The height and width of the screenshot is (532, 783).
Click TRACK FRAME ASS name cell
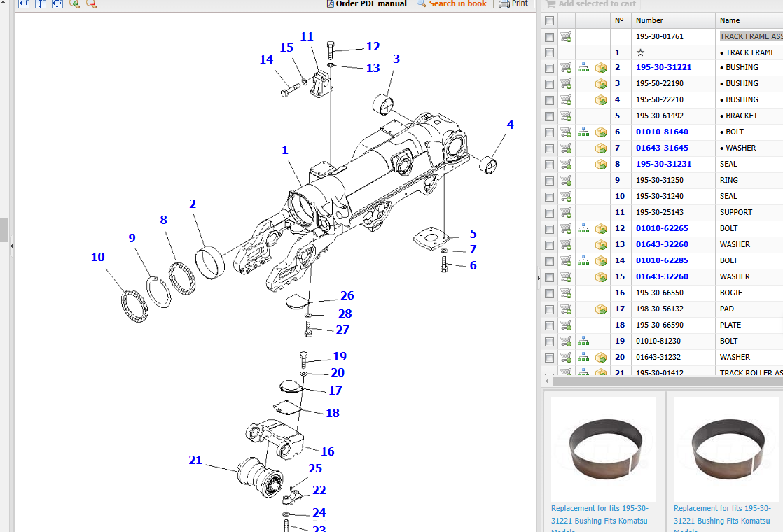coord(751,36)
